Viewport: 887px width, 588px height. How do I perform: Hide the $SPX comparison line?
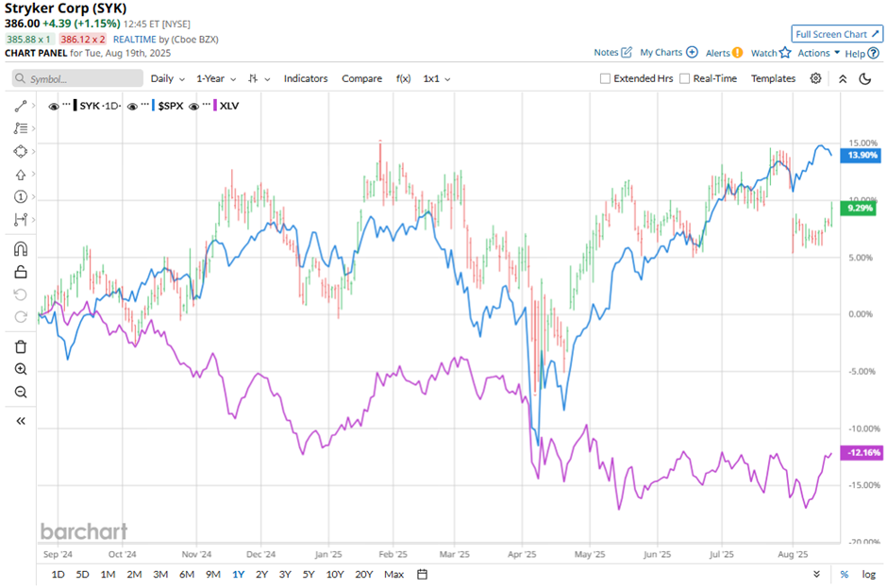(x=132, y=107)
